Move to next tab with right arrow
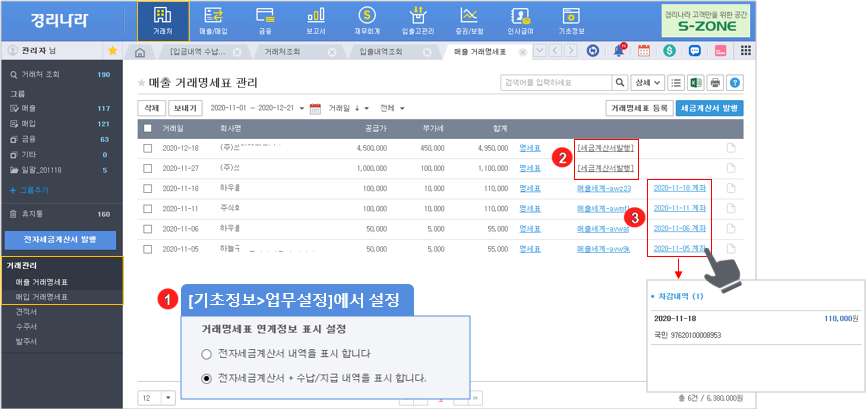Viewport: 867px width, 409px height. pyautogui.click(x=571, y=51)
